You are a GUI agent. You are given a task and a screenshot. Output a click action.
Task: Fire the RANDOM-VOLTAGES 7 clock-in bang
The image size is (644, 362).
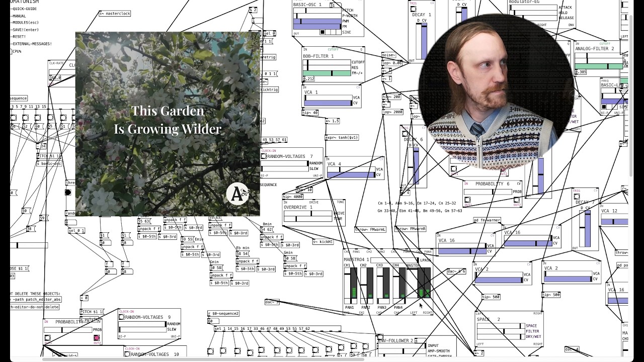[x=264, y=156]
